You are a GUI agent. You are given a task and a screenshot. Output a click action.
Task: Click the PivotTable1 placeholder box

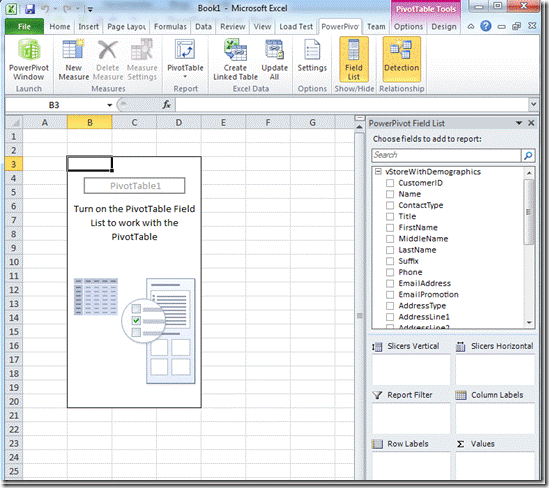click(134, 186)
